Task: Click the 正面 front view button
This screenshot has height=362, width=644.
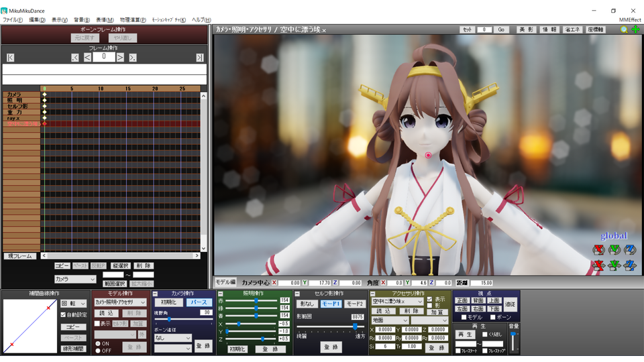Action: coord(462,300)
